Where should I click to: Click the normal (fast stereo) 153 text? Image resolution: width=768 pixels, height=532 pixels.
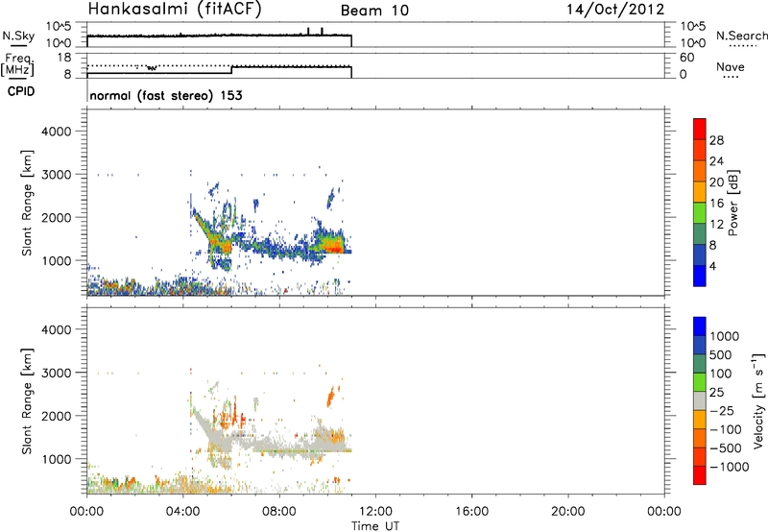(166, 95)
